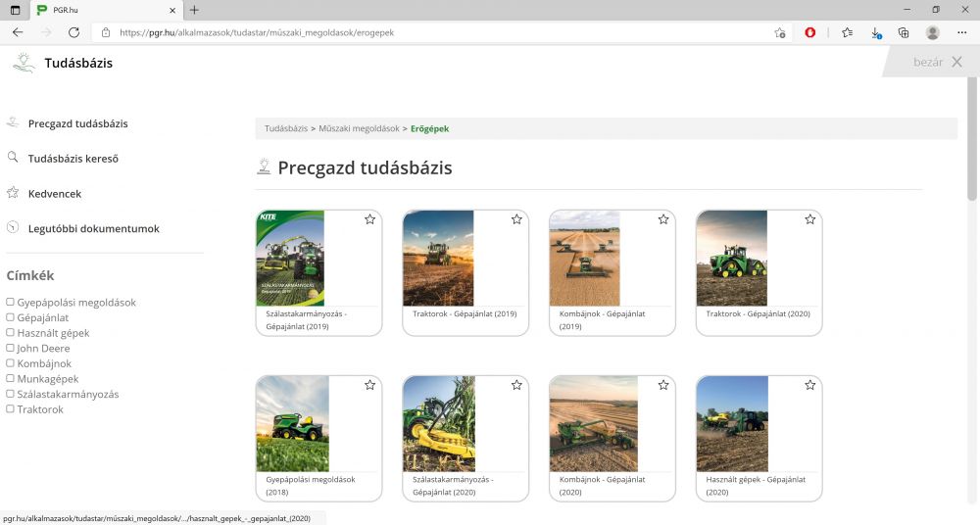Star the Traktorok - Gépajánlat (2020) card
This screenshot has height=525, width=980.
810,219
